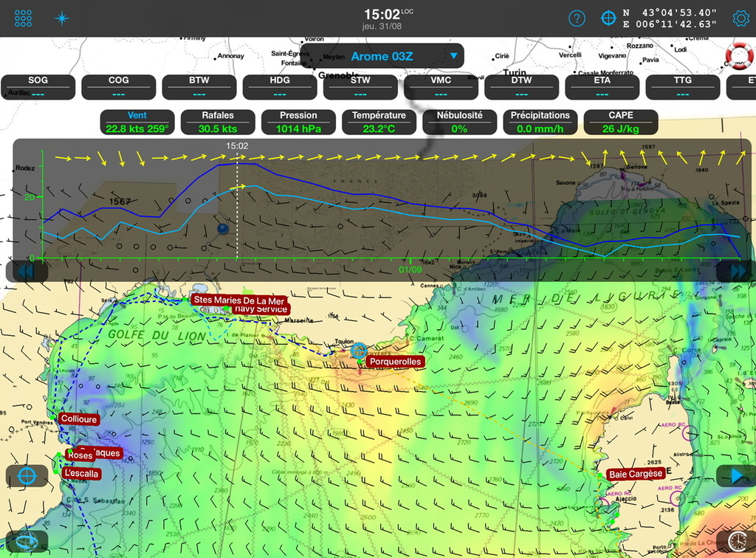756x558 pixels.
Task: Play the weather animation
Action: click(735, 476)
